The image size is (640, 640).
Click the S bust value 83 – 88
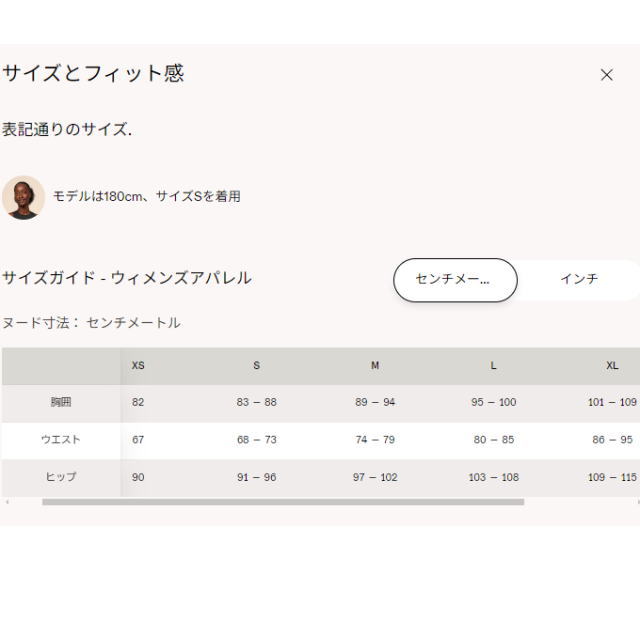pyautogui.click(x=256, y=403)
